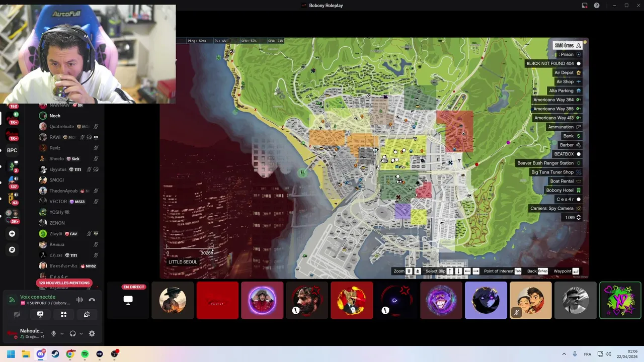The image size is (644, 362).
Task: Turn on the camera in voice panel
Action: (x=17, y=314)
